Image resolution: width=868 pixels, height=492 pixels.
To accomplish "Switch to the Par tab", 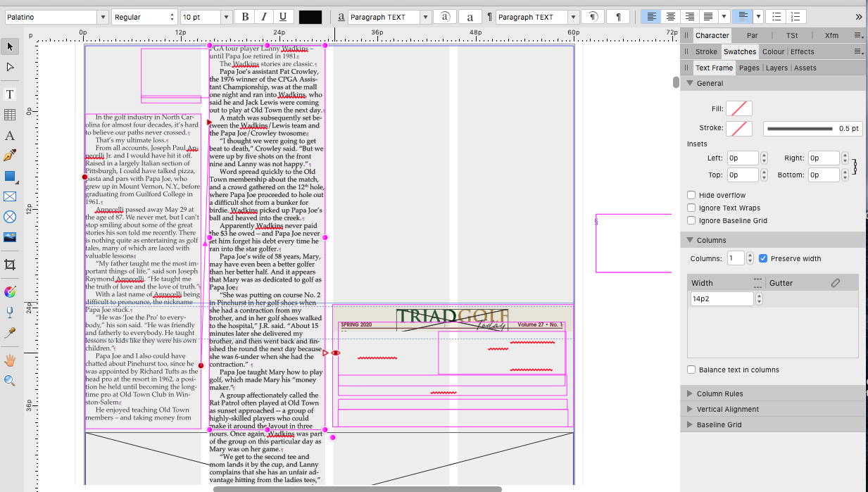I will coord(752,35).
